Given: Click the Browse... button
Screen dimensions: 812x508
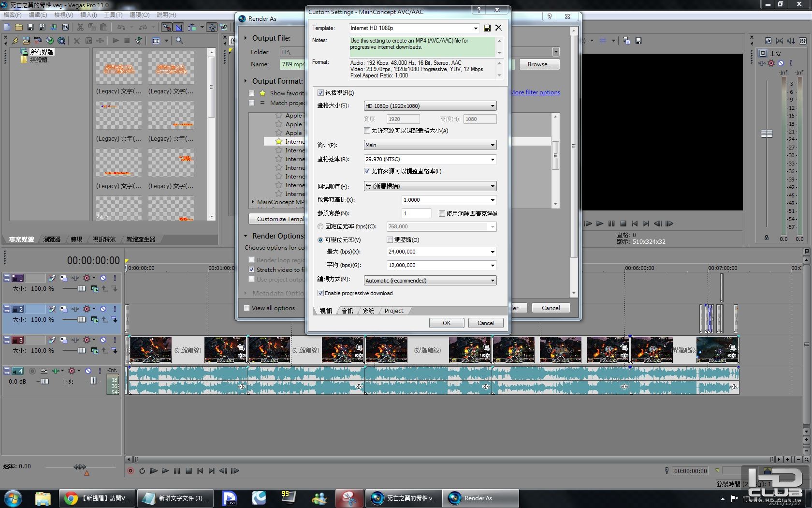Looking at the screenshot, I should (x=539, y=64).
